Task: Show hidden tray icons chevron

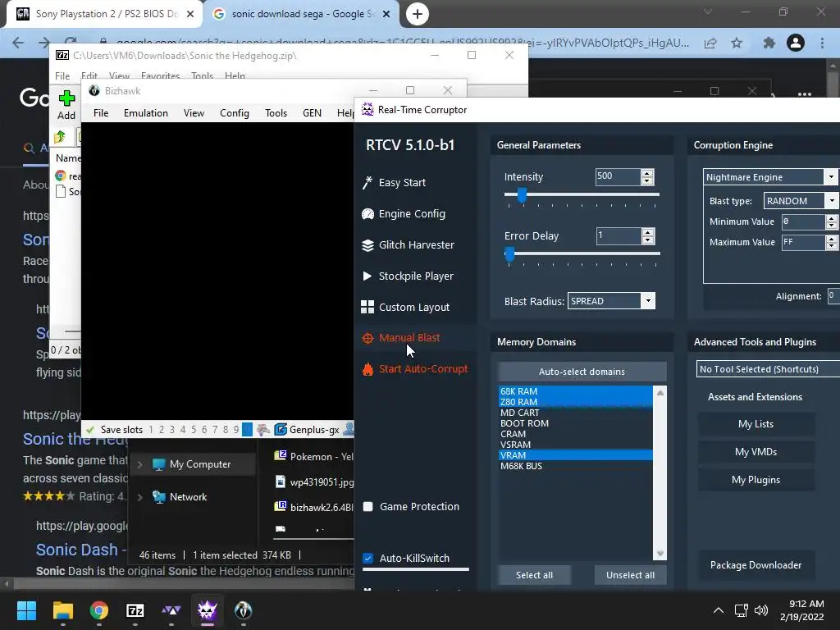Action: (719, 610)
